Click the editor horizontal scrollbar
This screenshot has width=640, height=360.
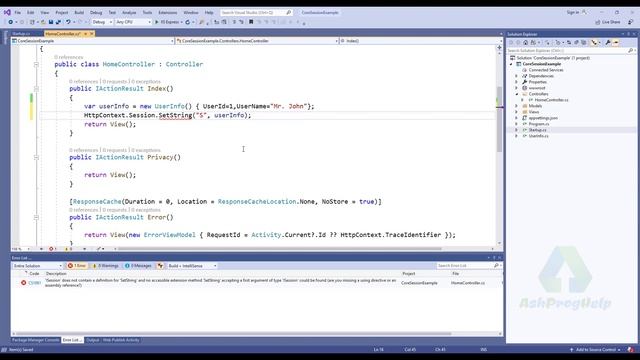point(280,249)
